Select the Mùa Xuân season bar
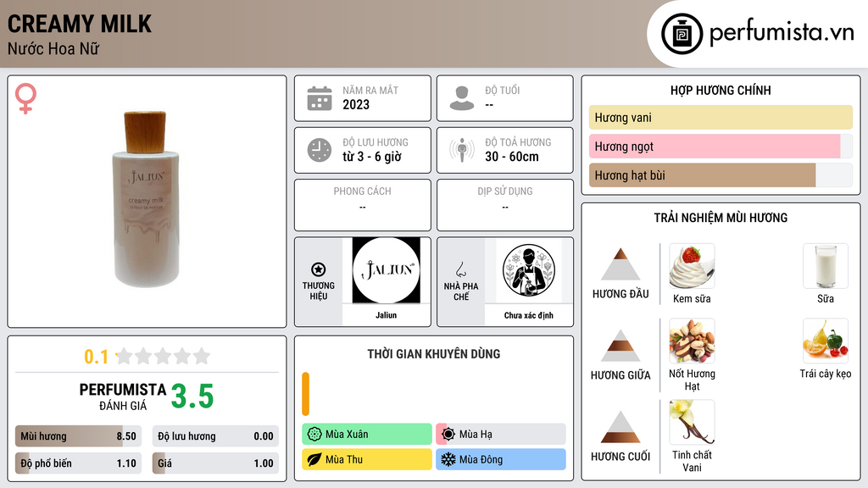868x488 pixels. 366,435
